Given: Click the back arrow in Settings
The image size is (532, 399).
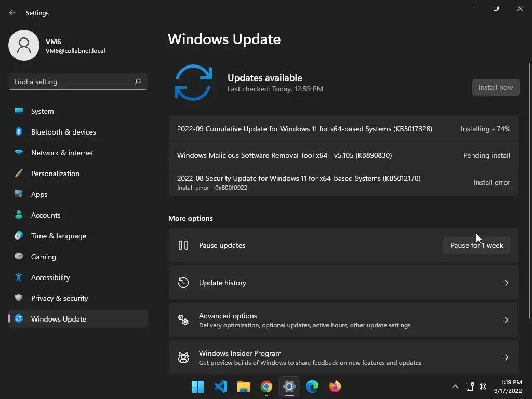Looking at the screenshot, I should tap(12, 12).
